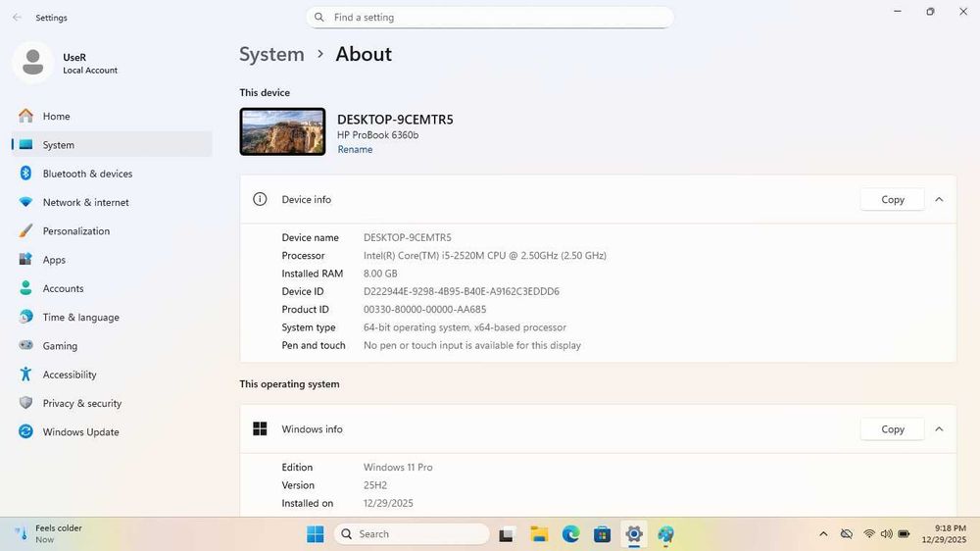980x551 pixels.
Task: Click the Rename device link
Action: point(355,149)
